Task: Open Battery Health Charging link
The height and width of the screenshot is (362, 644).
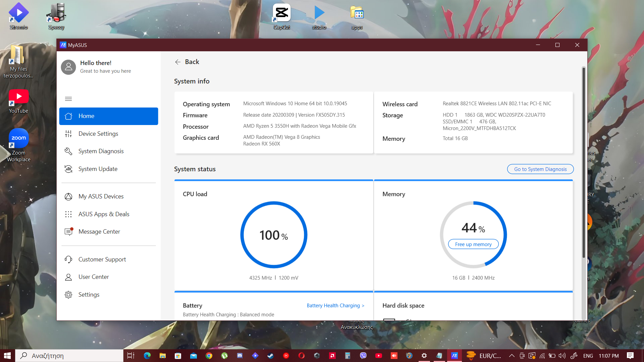Action: tap(335, 305)
